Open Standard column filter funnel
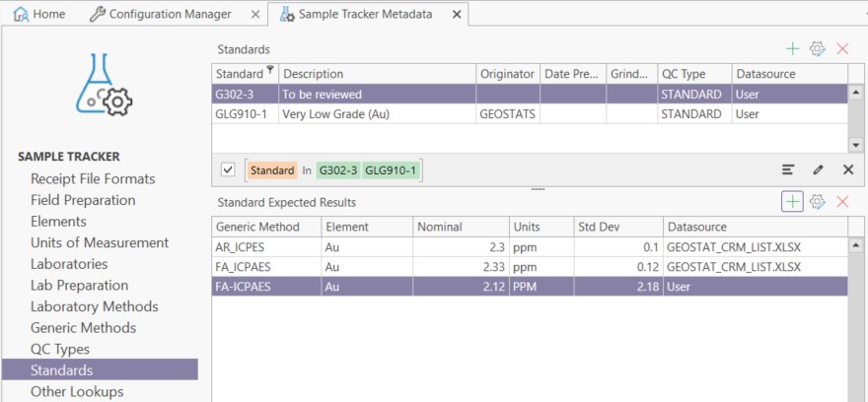This screenshot has width=868, height=402. click(271, 73)
